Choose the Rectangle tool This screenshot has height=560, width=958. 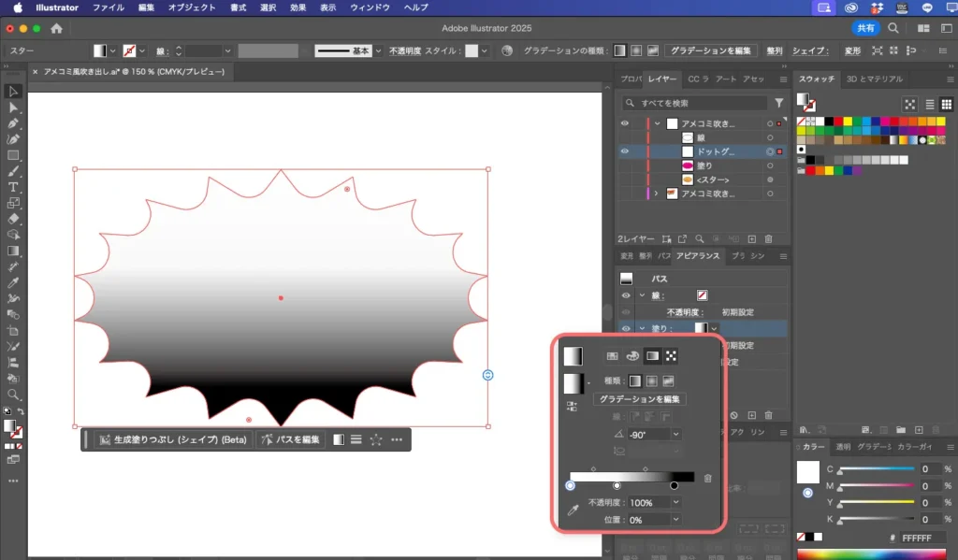click(x=13, y=155)
